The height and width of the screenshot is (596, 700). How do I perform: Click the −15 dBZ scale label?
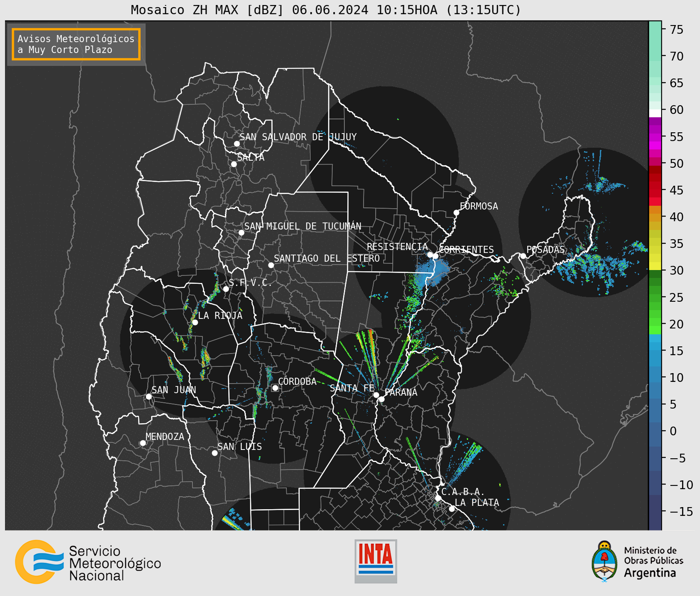(x=681, y=511)
